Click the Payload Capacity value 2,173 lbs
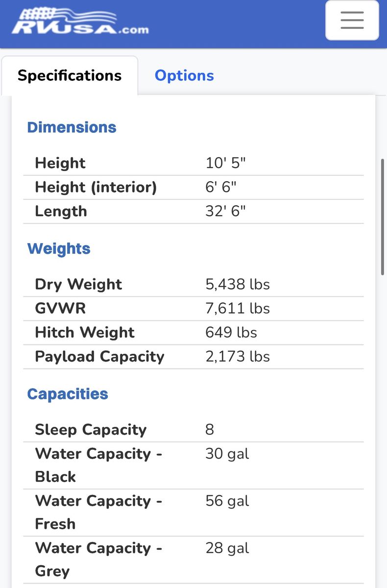The height and width of the screenshot is (588, 387). point(238,356)
